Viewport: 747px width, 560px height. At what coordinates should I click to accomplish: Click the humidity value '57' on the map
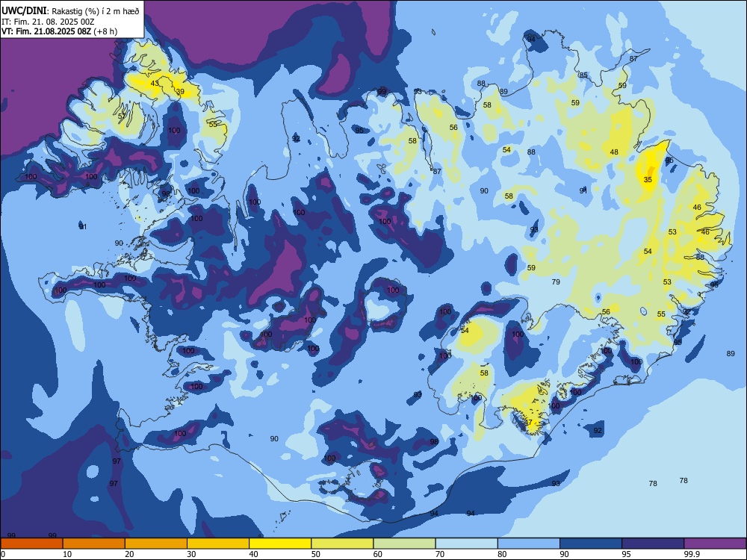122,116
